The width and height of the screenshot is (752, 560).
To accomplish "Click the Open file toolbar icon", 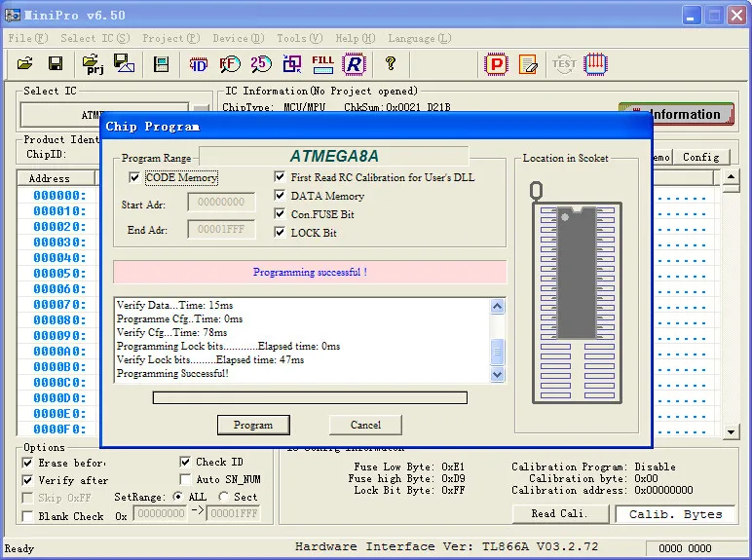I will [24, 63].
